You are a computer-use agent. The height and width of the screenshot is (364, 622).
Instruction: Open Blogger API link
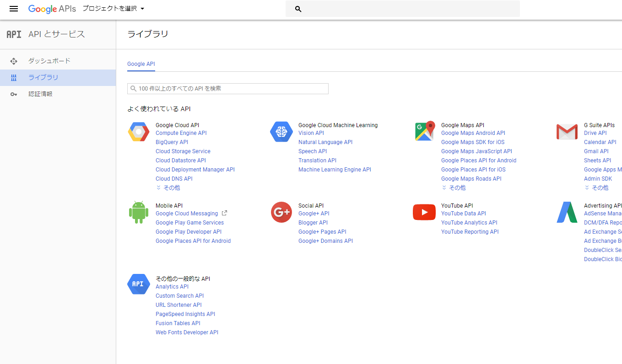(313, 223)
